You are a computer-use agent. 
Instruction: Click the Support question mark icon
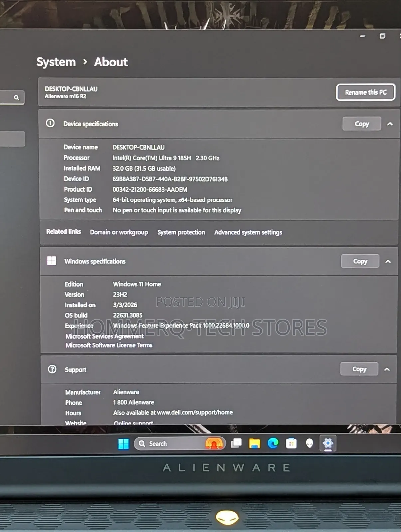pos(52,369)
